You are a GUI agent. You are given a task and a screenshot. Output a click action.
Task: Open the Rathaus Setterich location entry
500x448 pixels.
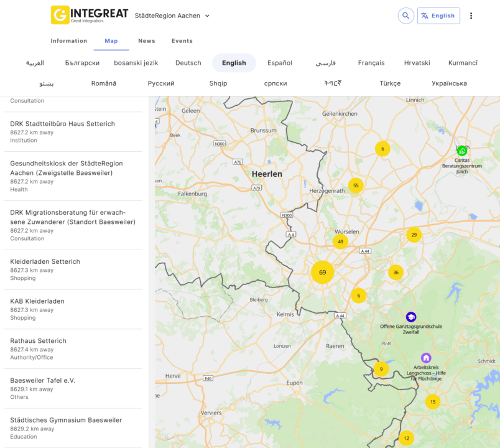tap(38, 341)
